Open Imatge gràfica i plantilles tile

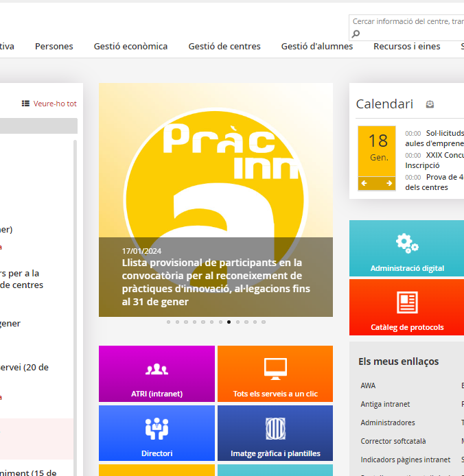pos(275,433)
